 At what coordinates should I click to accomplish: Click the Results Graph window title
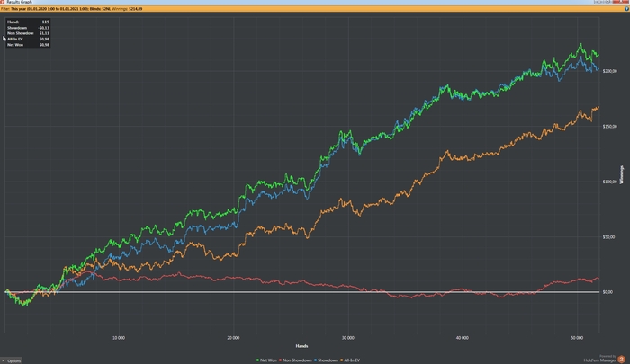[19, 2]
